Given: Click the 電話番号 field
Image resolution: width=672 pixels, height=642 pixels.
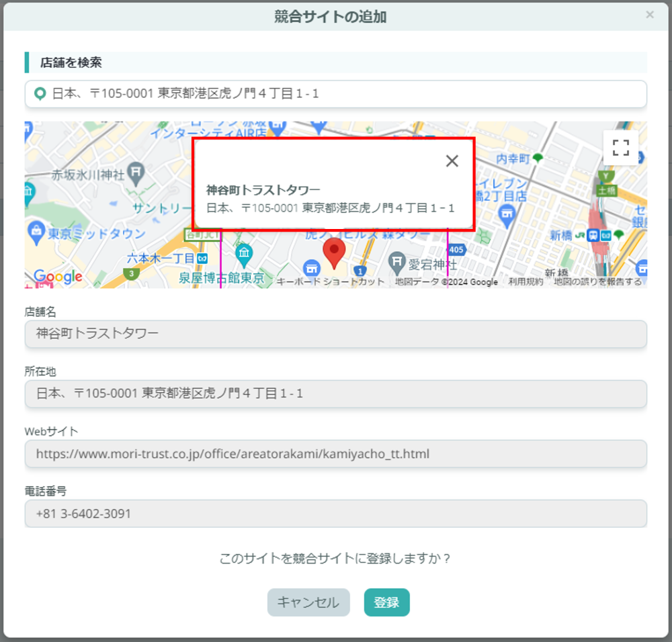Looking at the screenshot, I should tap(335, 514).
